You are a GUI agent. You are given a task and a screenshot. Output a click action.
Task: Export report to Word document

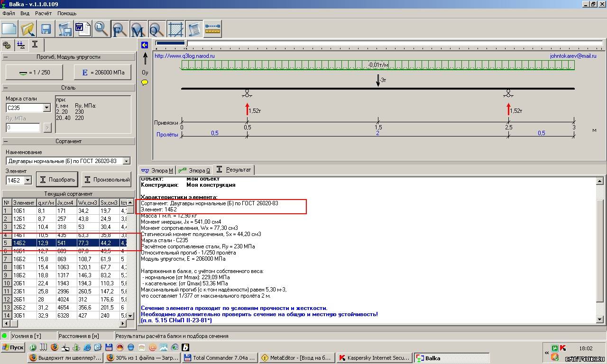83,29
